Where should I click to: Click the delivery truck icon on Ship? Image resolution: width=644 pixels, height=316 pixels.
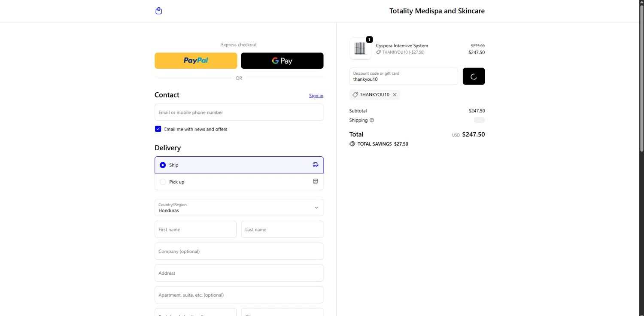coord(316,165)
